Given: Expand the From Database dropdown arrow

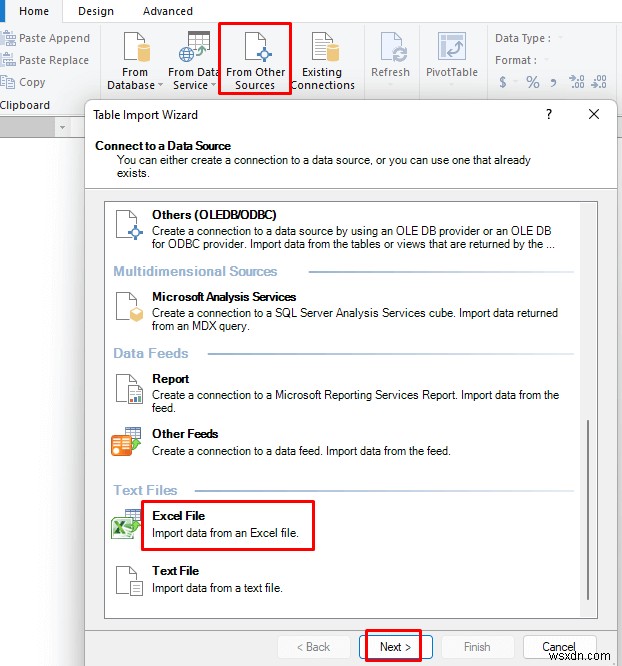Looking at the screenshot, I should tap(160, 85).
